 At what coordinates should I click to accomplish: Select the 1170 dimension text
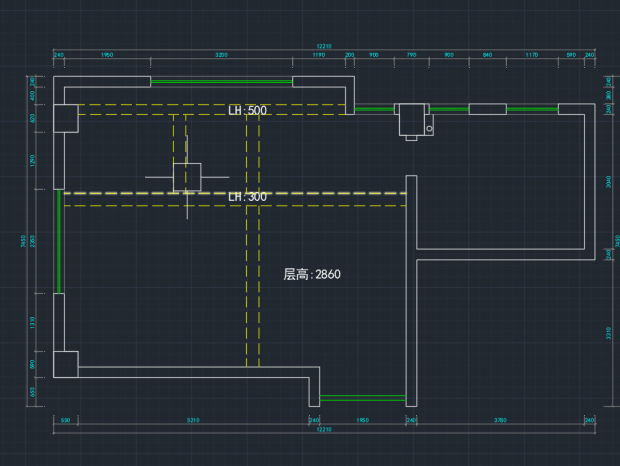pos(532,55)
